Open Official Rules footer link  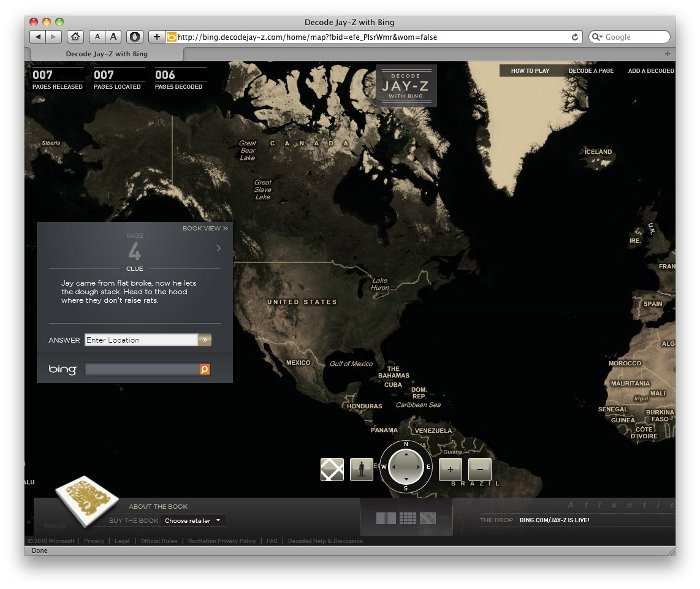(159, 541)
